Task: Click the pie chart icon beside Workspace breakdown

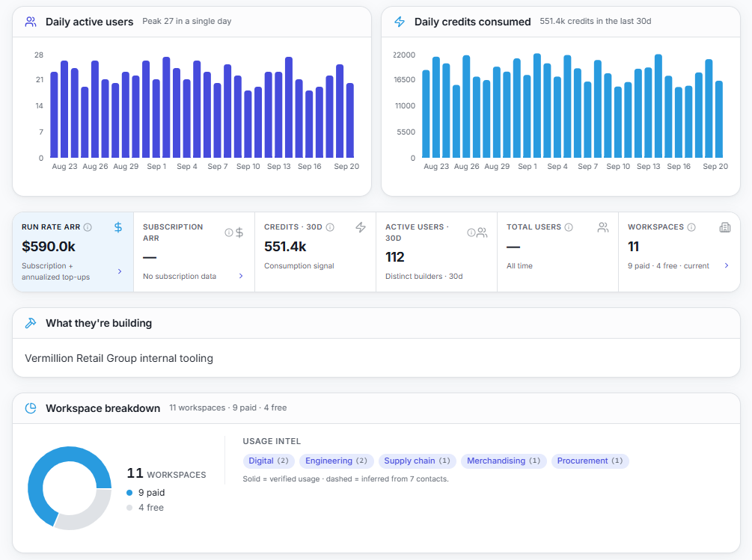Action: click(x=31, y=408)
